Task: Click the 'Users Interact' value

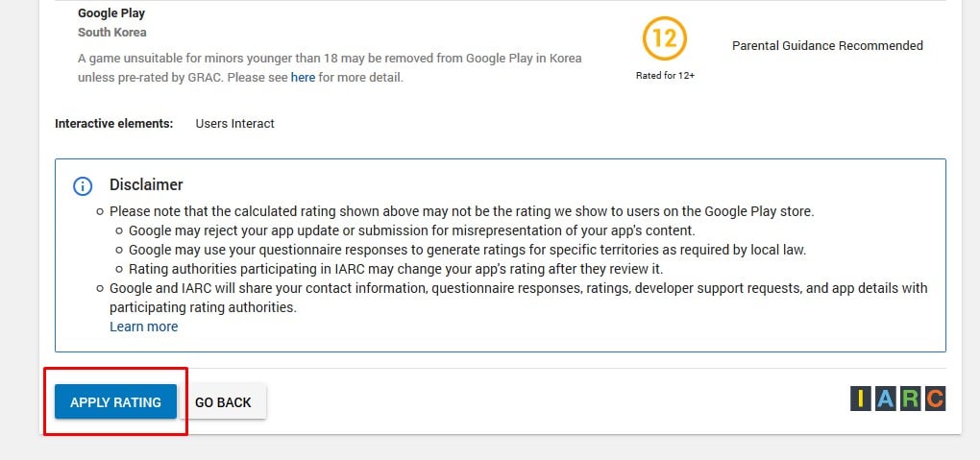Action: [x=234, y=123]
